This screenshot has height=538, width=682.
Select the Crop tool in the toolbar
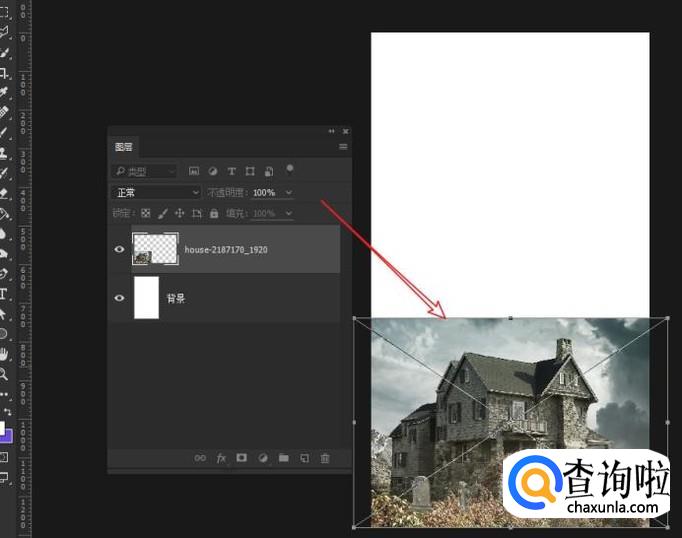click(4, 73)
